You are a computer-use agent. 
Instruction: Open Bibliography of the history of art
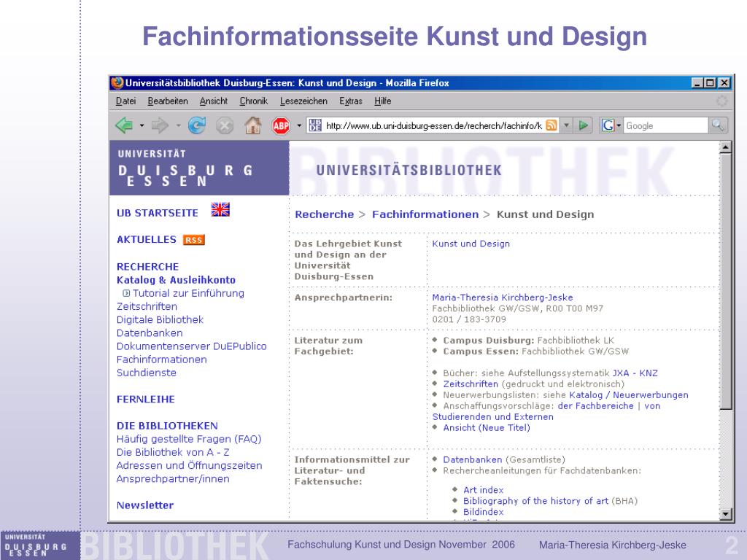click(535, 501)
